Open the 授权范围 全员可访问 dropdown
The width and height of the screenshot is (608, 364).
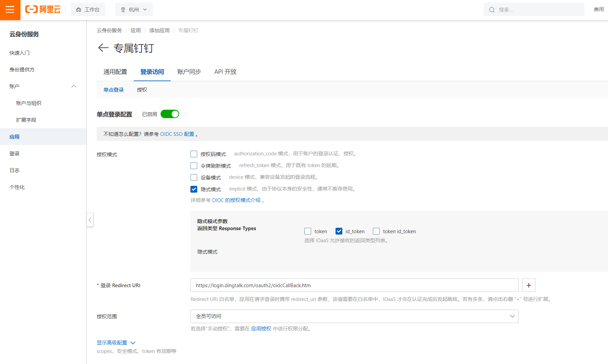click(x=354, y=316)
